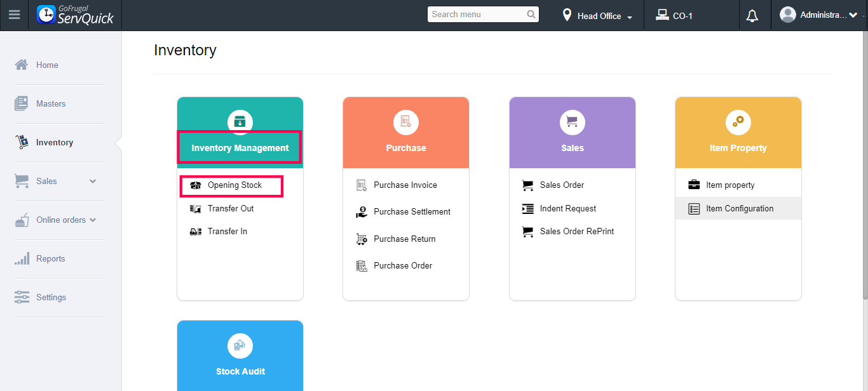Click the search magnifier icon
Image resolution: width=868 pixels, height=391 pixels.
tap(531, 15)
